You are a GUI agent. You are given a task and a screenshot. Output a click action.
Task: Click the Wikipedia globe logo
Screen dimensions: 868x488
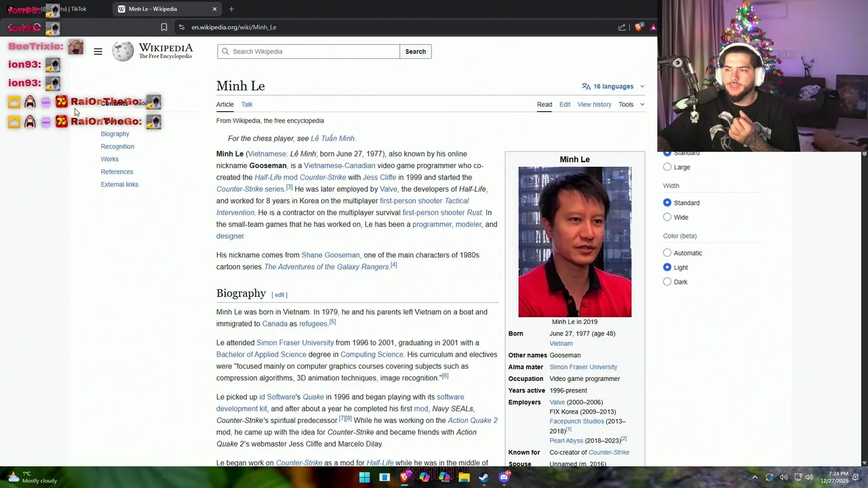123,52
